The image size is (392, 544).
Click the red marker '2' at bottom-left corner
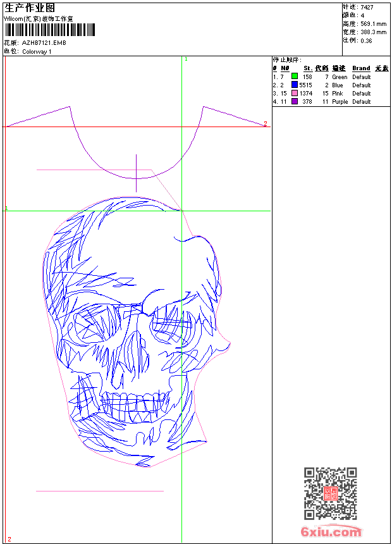(9, 539)
